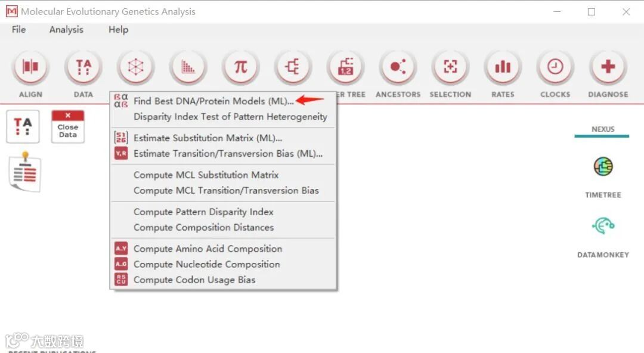Image resolution: width=644 pixels, height=353 pixels.
Task: Open the TA sequence data explorer icon
Action: click(23, 126)
